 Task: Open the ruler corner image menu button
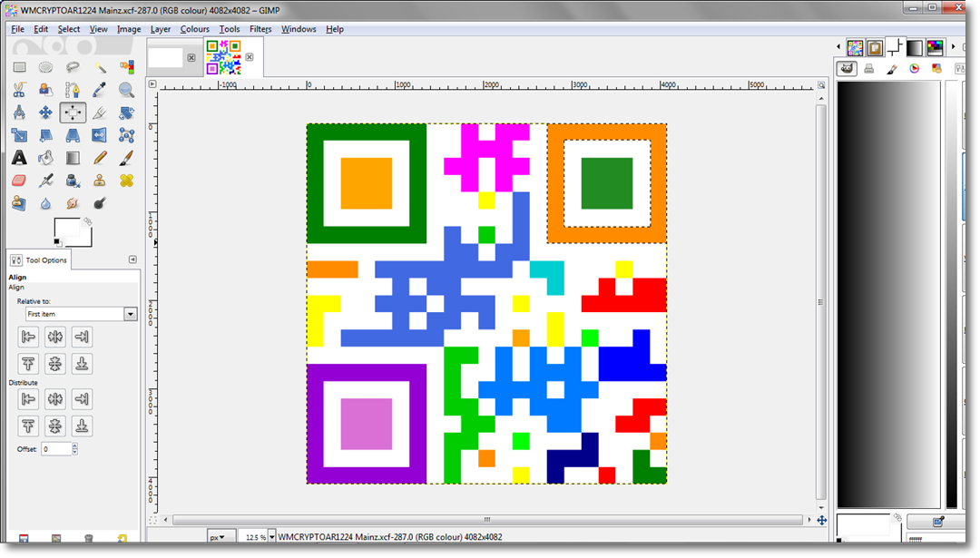coord(152,83)
